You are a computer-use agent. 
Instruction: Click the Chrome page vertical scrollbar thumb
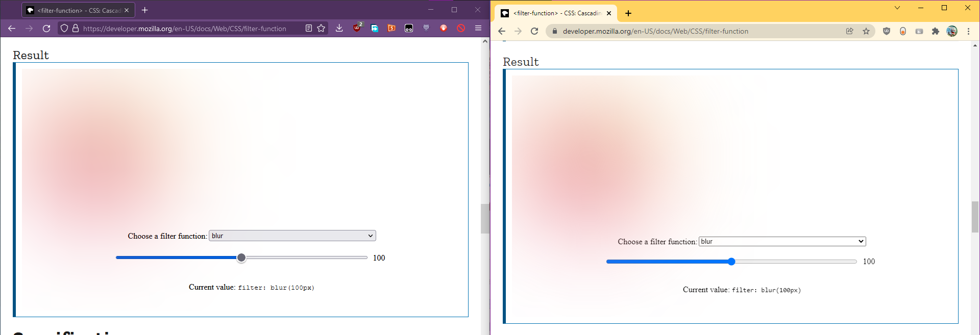point(975,217)
